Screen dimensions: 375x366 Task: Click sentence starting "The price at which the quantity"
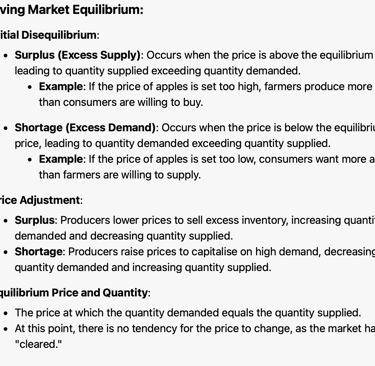pos(188,313)
